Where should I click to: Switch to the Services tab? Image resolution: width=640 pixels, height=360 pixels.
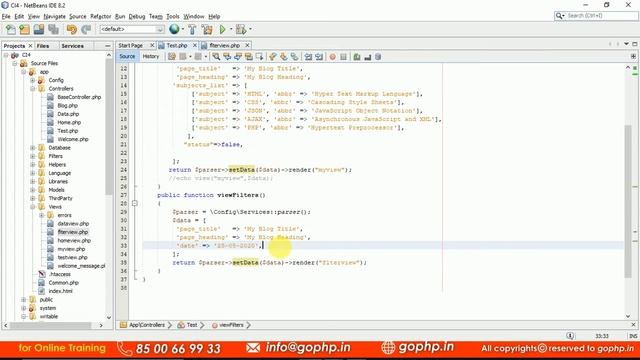click(72, 46)
